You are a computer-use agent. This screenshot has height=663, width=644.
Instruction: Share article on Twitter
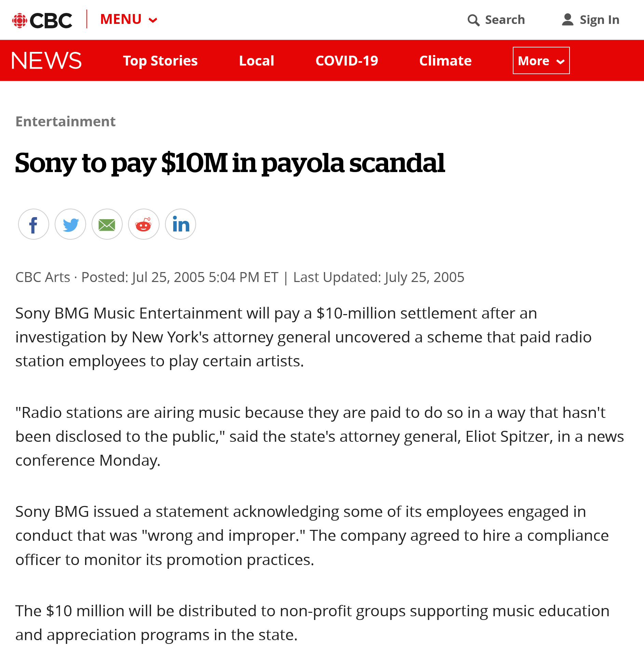click(x=70, y=224)
